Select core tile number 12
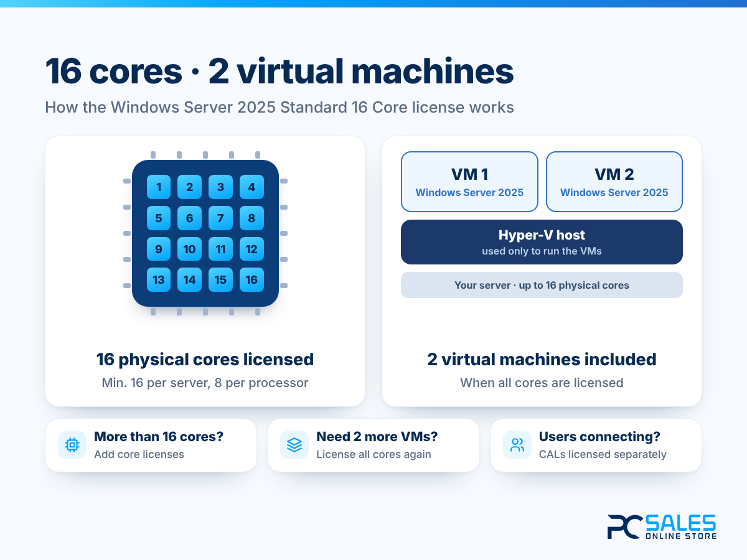The height and width of the screenshot is (560, 747). [x=251, y=249]
